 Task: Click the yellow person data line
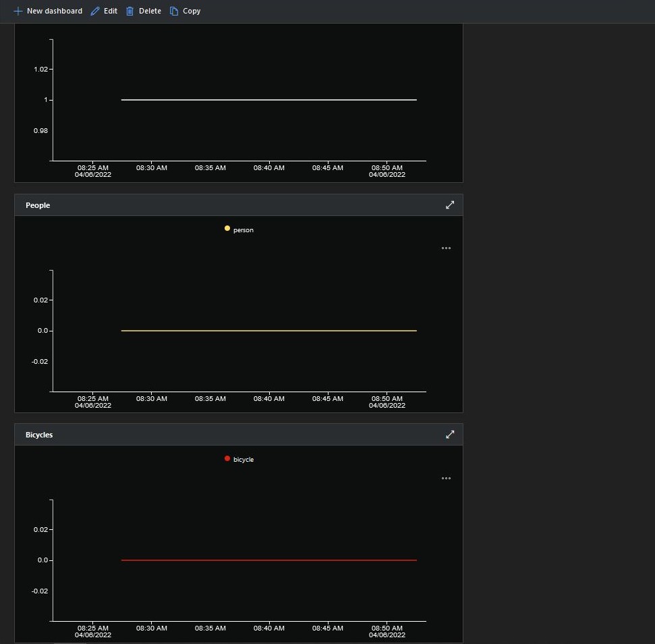point(268,331)
